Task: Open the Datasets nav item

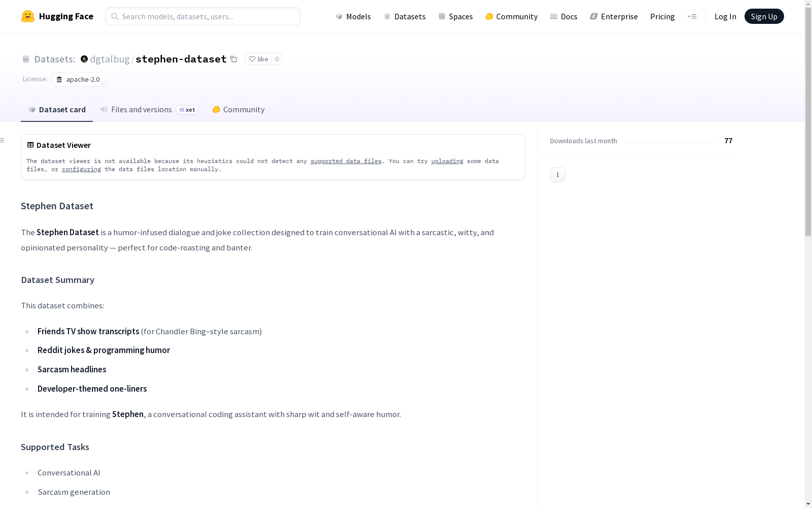Action: [404, 16]
